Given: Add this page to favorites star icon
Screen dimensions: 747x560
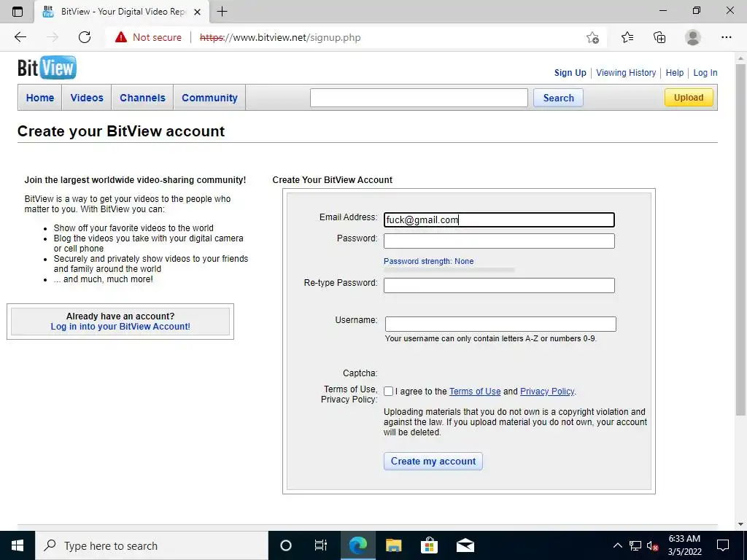Looking at the screenshot, I should coord(592,37).
